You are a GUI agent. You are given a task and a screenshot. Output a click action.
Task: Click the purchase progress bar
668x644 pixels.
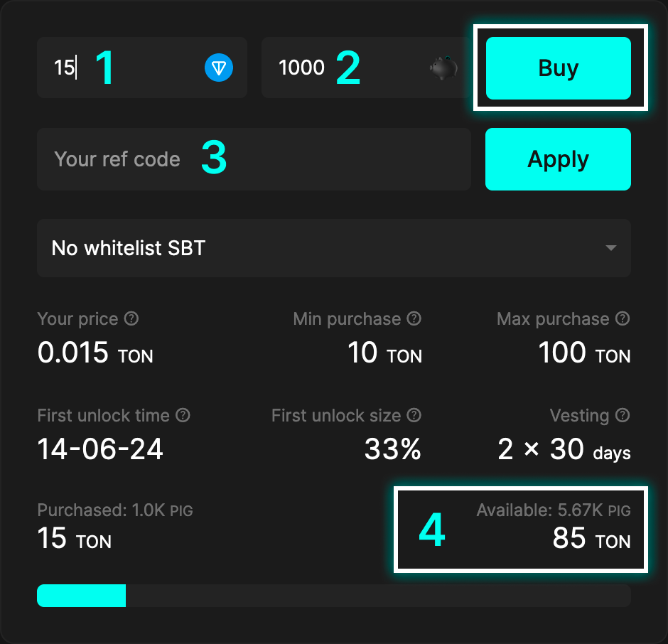(333, 596)
